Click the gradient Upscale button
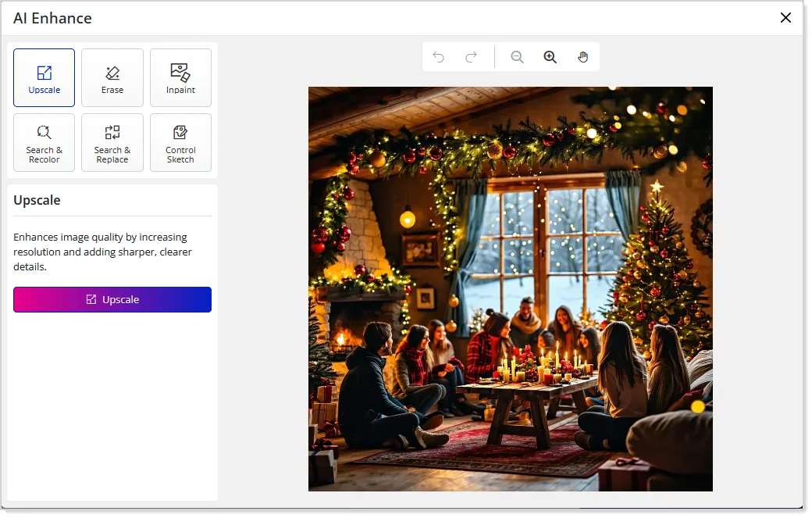This screenshot has width=812, height=518. [x=112, y=299]
